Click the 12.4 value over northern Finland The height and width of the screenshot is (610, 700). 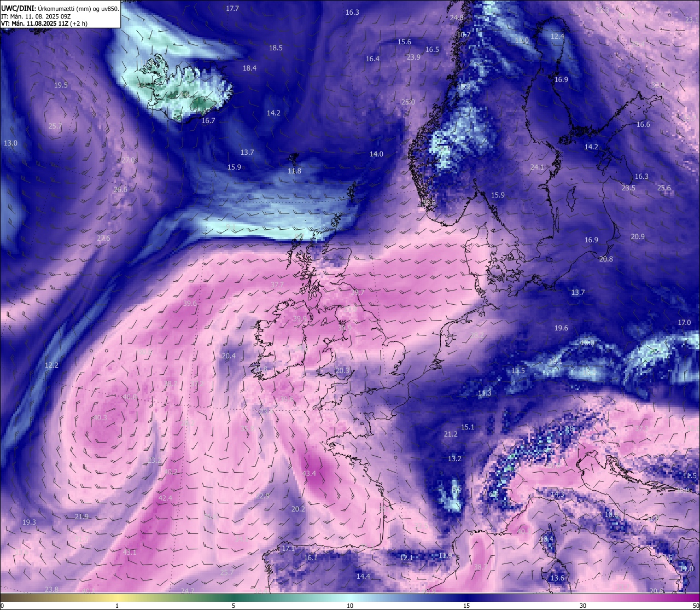click(557, 36)
